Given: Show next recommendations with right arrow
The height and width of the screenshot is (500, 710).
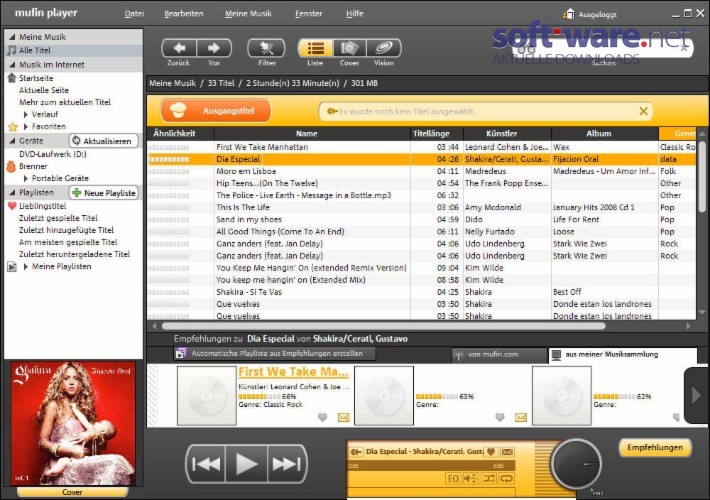Looking at the screenshot, I should click(696, 396).
